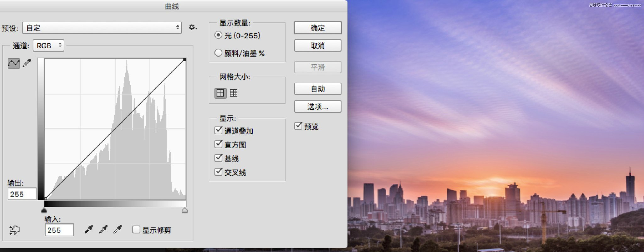This screenshot has width=644, height=252.
Task: Uncheck the 直方图 histogram checkbox
Action: pos(219,144)
